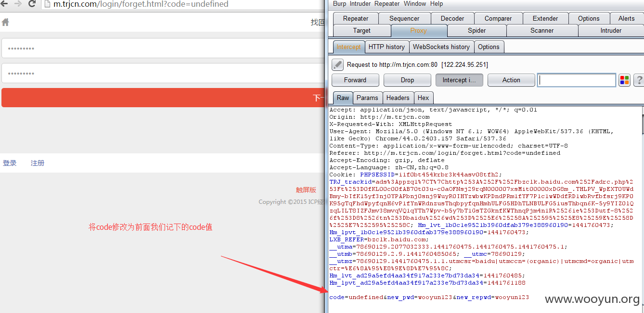Select the Proxy tab
The image size is (644, 313).
pos(419,30)
